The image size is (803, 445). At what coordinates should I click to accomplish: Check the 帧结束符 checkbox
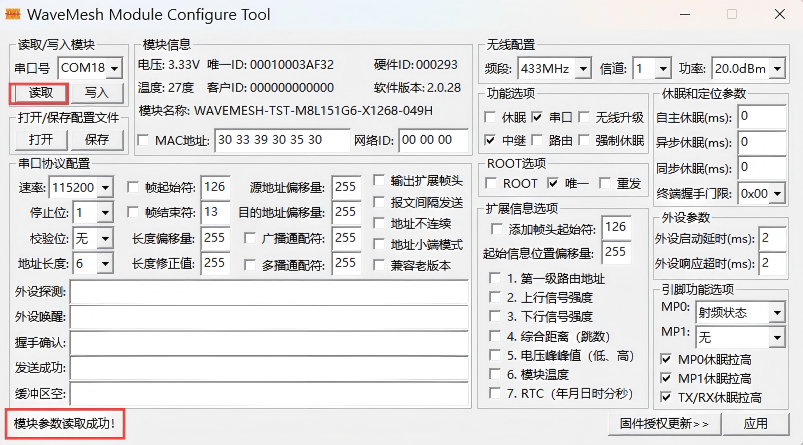[x=133, y=212]
